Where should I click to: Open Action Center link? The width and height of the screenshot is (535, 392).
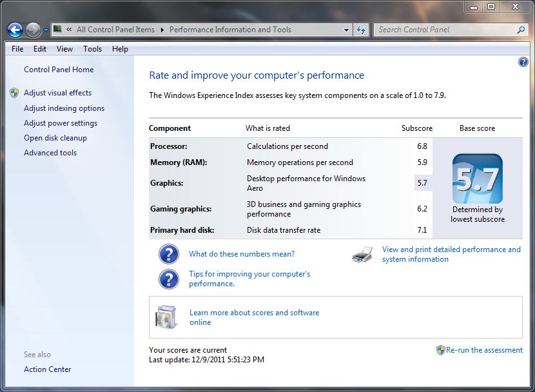click(48, 369)
